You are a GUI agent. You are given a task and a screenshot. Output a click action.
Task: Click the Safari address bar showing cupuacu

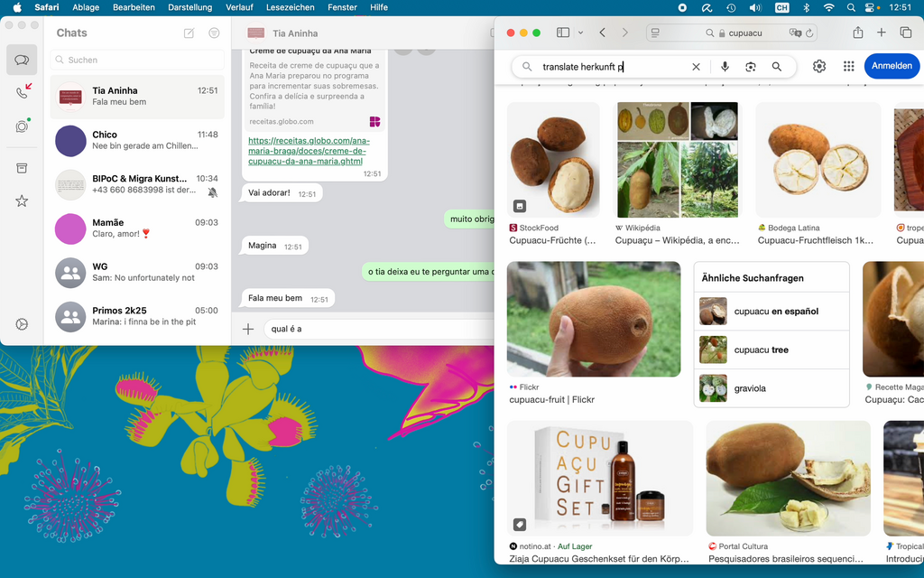tap(732, 33)
